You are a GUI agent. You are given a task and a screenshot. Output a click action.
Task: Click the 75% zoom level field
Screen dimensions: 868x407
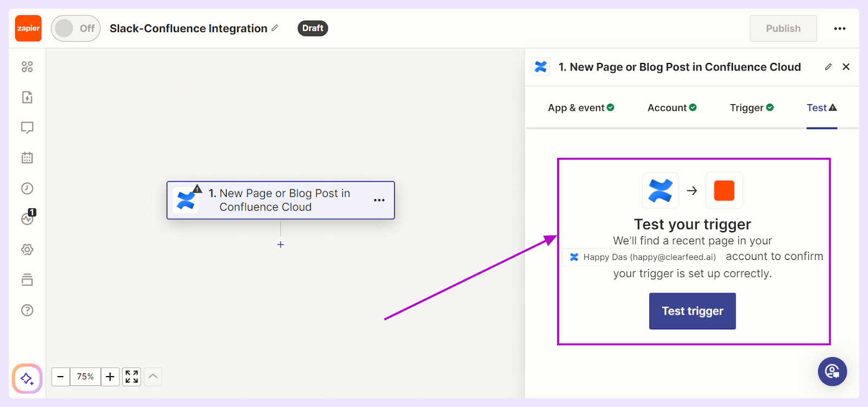85,377
